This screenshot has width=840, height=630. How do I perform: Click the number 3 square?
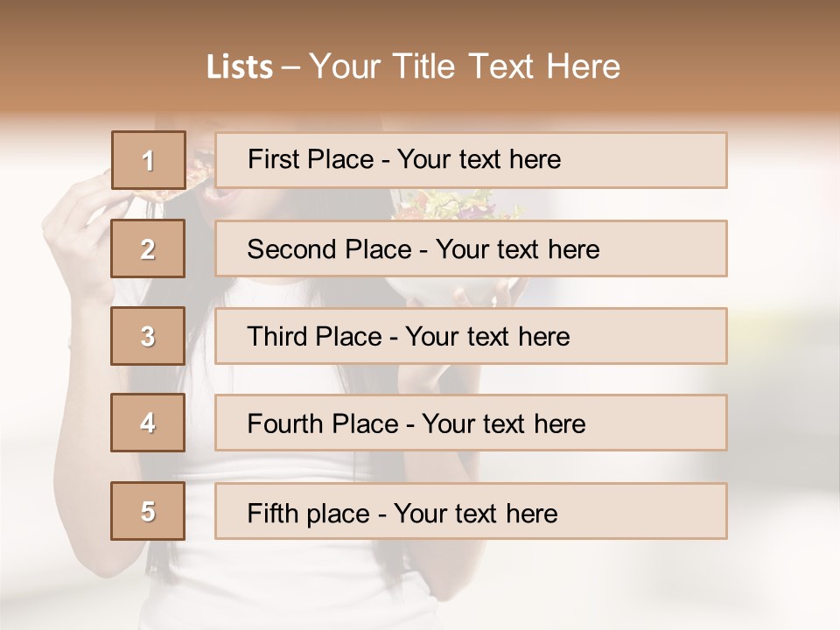[148, 336]
